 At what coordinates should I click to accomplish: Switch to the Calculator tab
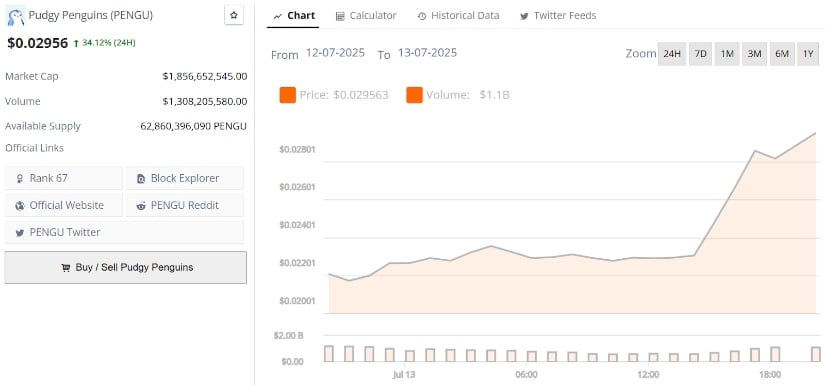[366, 16]
